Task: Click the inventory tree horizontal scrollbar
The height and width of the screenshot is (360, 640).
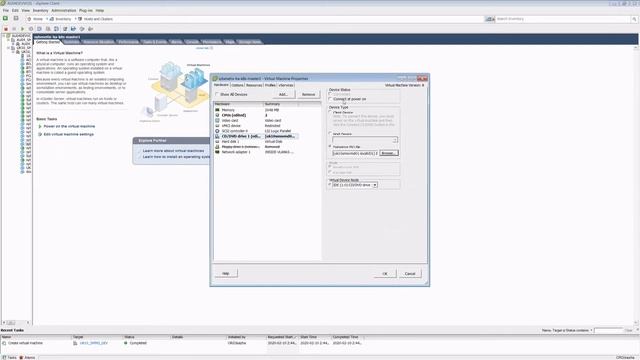Action: [x=16, y=322]
